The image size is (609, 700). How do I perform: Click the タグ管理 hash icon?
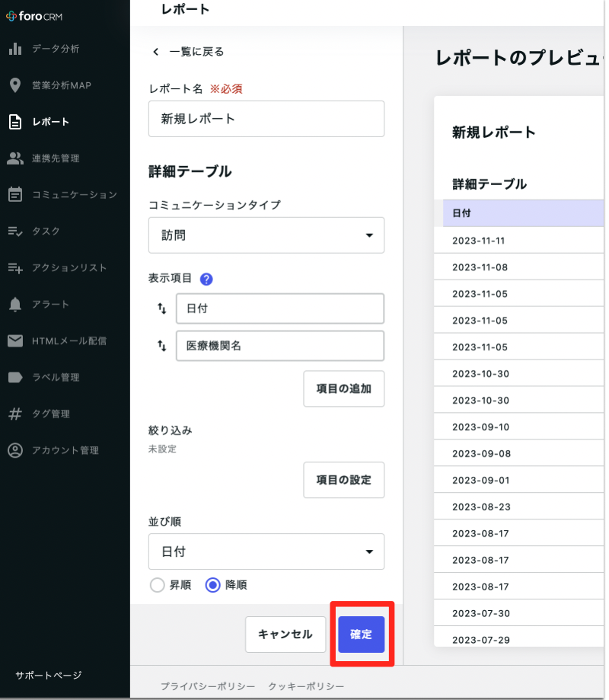click(x=15, y=414)
